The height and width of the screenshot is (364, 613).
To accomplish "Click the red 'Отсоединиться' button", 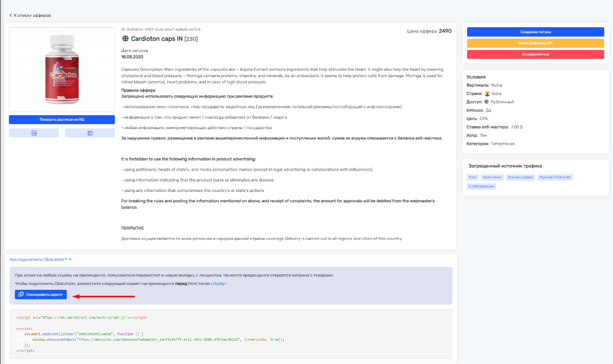I will [535, 54].
